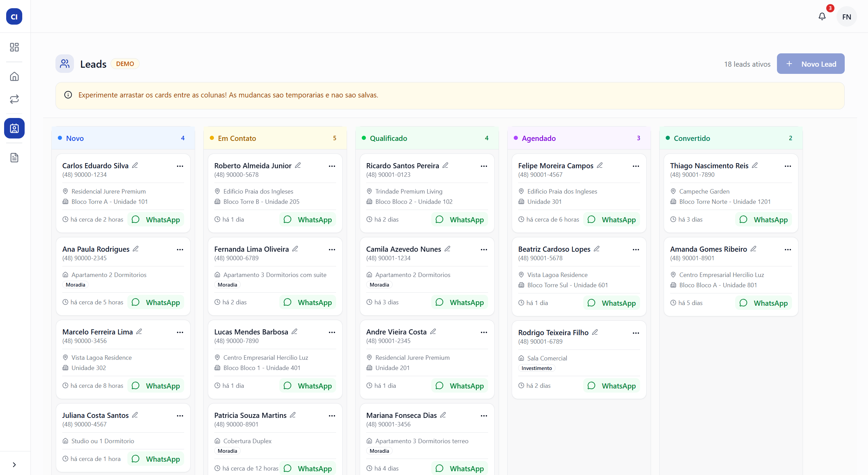Click the CI logo at top left
This screenshot has width=868, height=475.
(14, 16)
